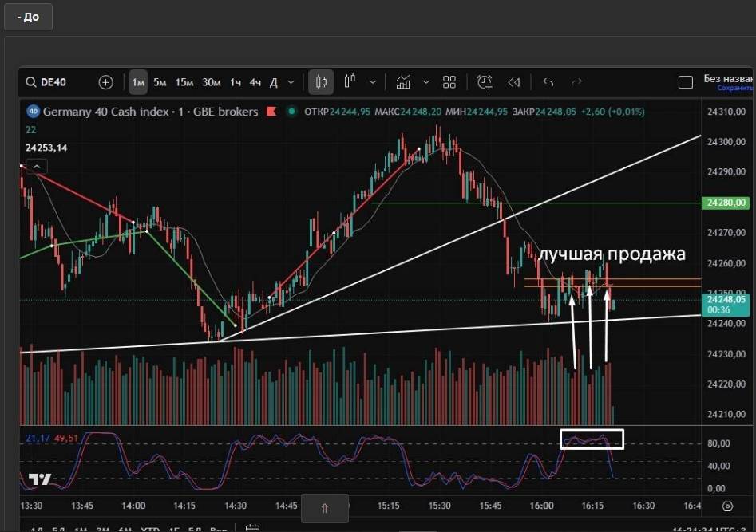Image resolution: width=756 pixels, height=532 pixels.
Task: Expand the indicators favorites dropdown arrow
Action: point(425,82)
